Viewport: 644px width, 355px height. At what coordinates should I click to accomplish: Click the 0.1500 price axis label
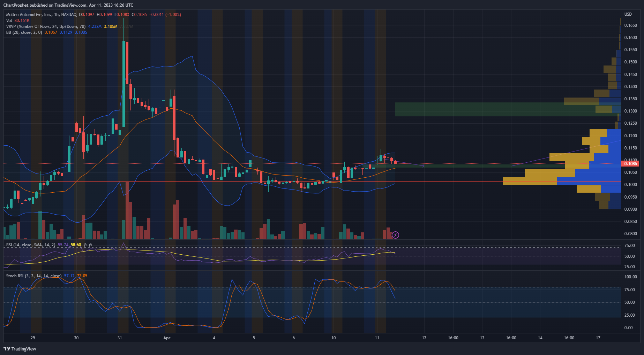630,62
